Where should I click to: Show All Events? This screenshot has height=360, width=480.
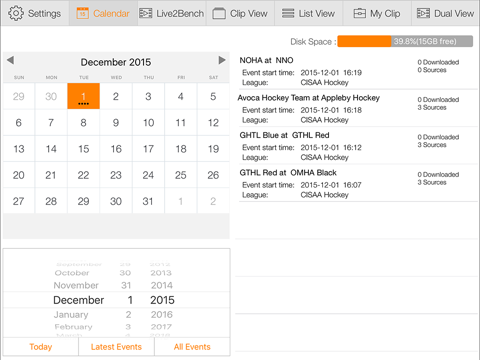(x=192, y=347)
